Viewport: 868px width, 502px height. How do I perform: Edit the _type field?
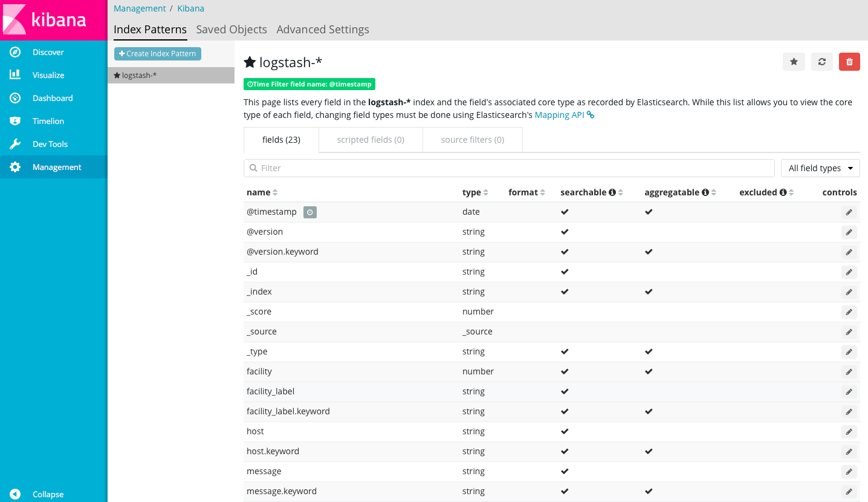[849, 352]
